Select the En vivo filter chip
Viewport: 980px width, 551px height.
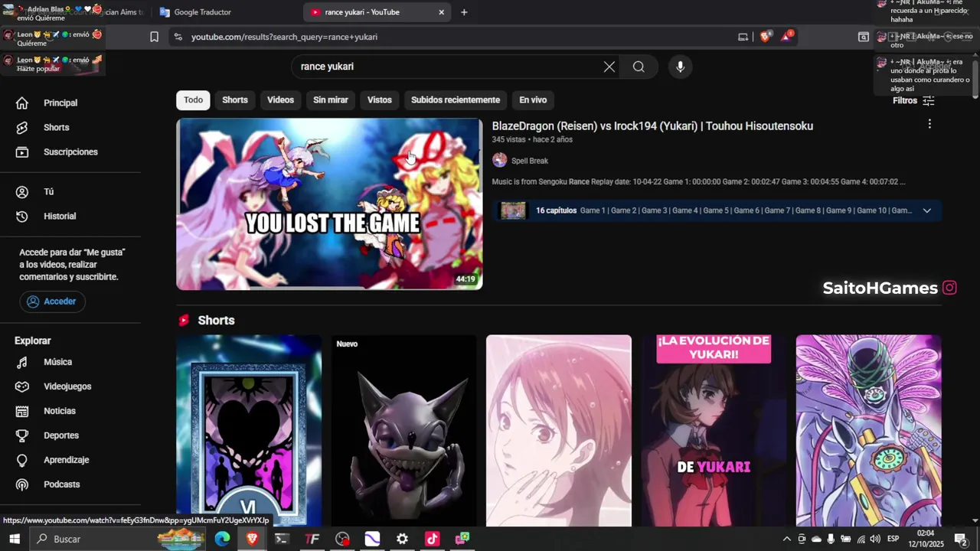[533, 99]
